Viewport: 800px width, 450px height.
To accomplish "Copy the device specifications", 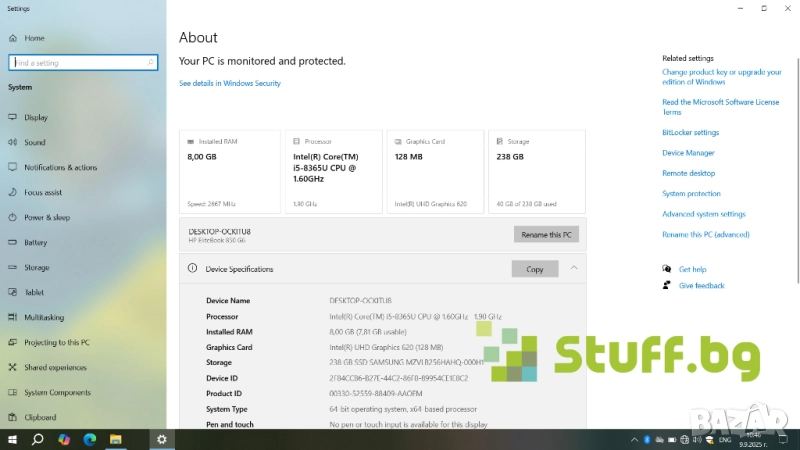I will (x=535, y=269).
